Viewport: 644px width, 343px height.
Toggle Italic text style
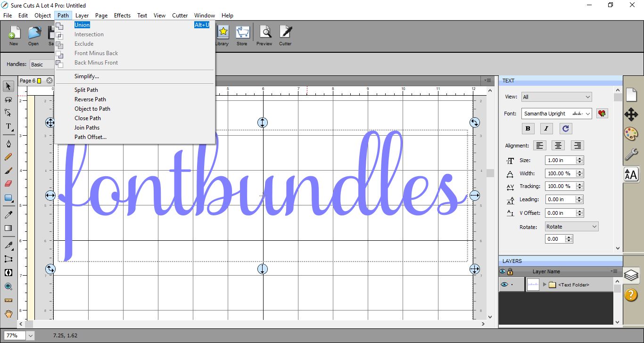click(x=546, y=128)
